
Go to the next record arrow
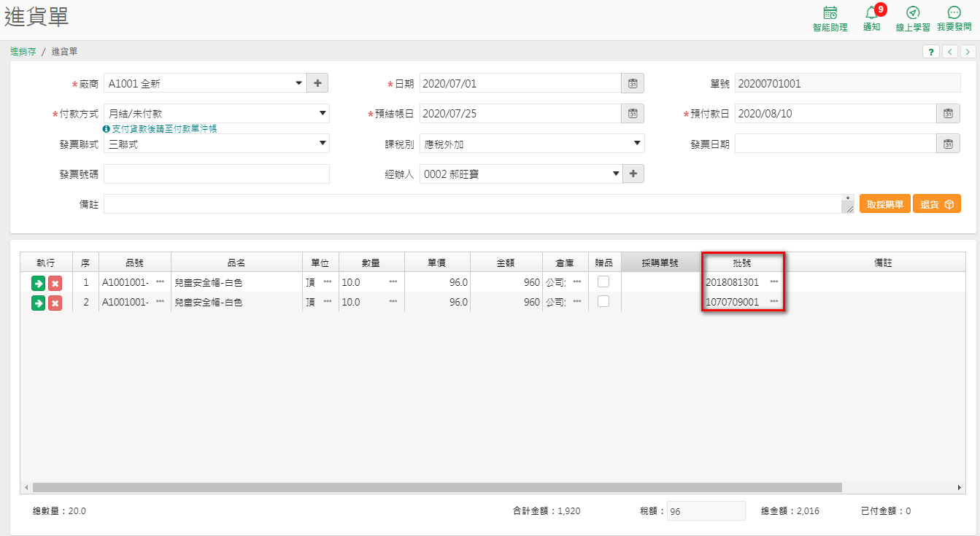pyautogui.click(x=968, y=51)
